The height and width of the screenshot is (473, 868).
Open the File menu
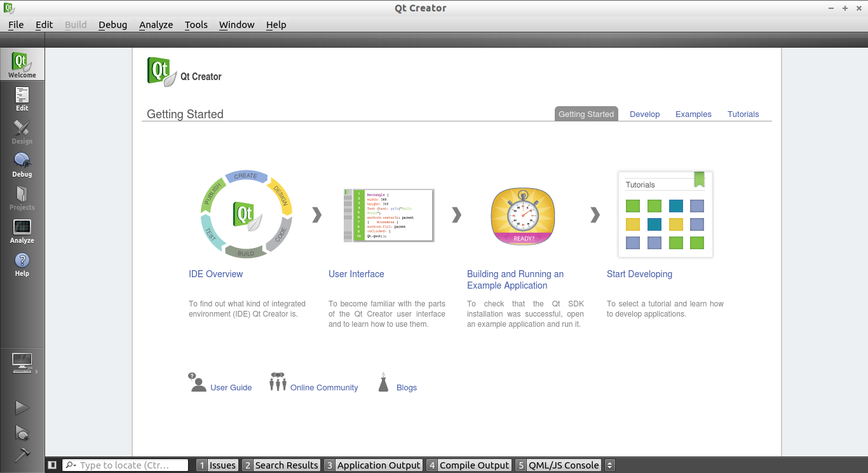[x=16, y=25]
